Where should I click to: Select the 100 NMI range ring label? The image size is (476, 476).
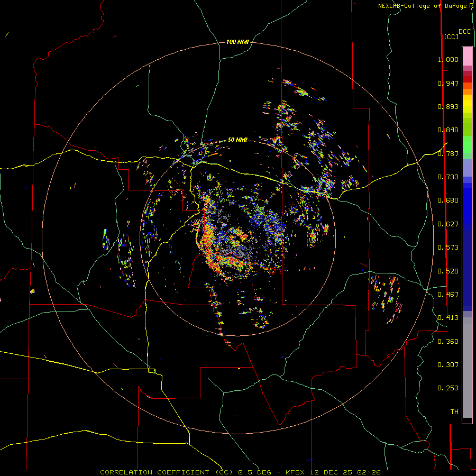[237, 42]
